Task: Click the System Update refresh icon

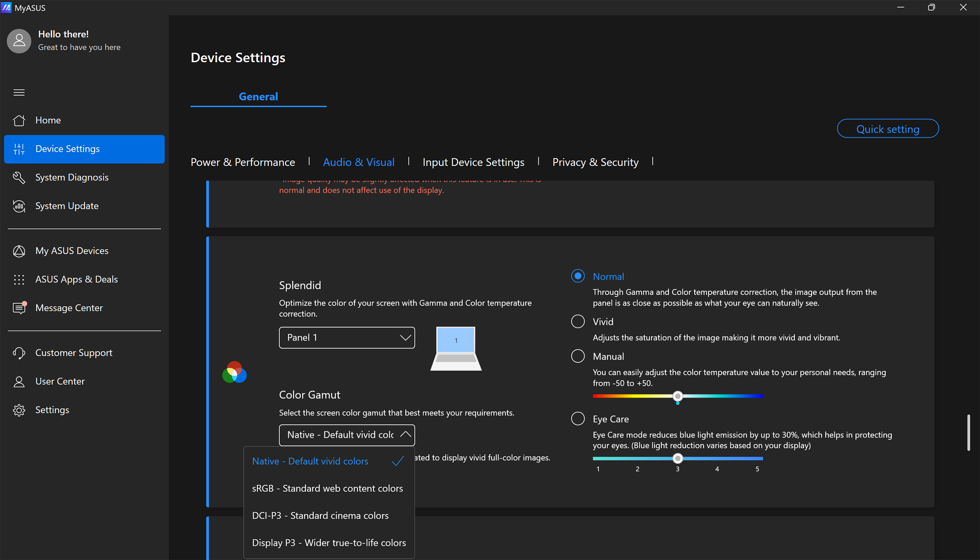Action: tap(19, 206)
